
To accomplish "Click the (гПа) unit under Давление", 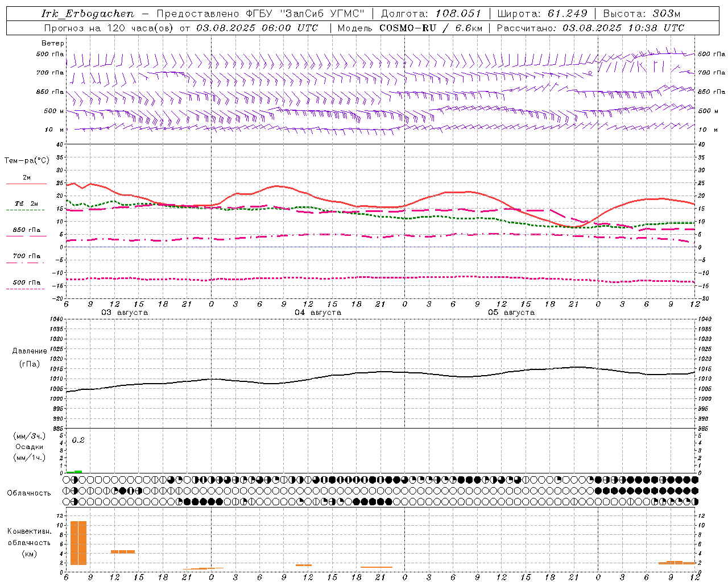I will (x=29, y=364).
